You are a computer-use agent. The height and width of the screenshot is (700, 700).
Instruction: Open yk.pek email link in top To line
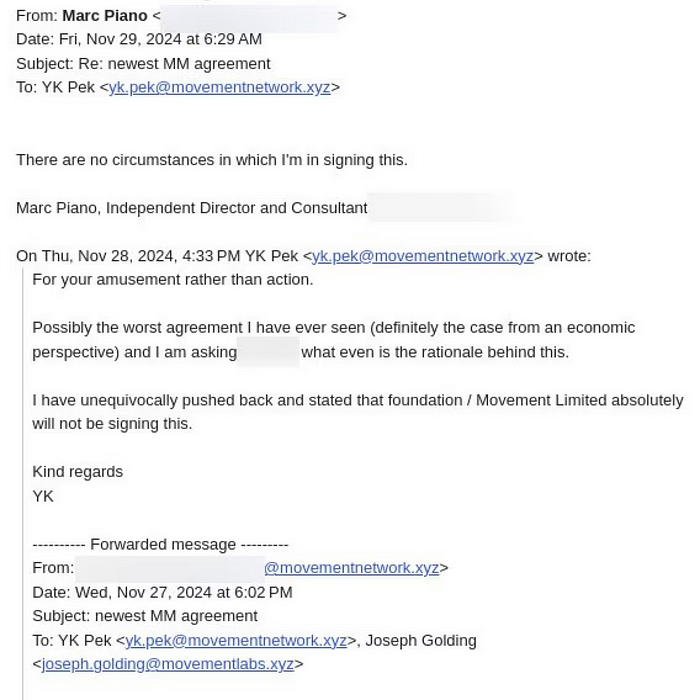click(x=219, y=88)
